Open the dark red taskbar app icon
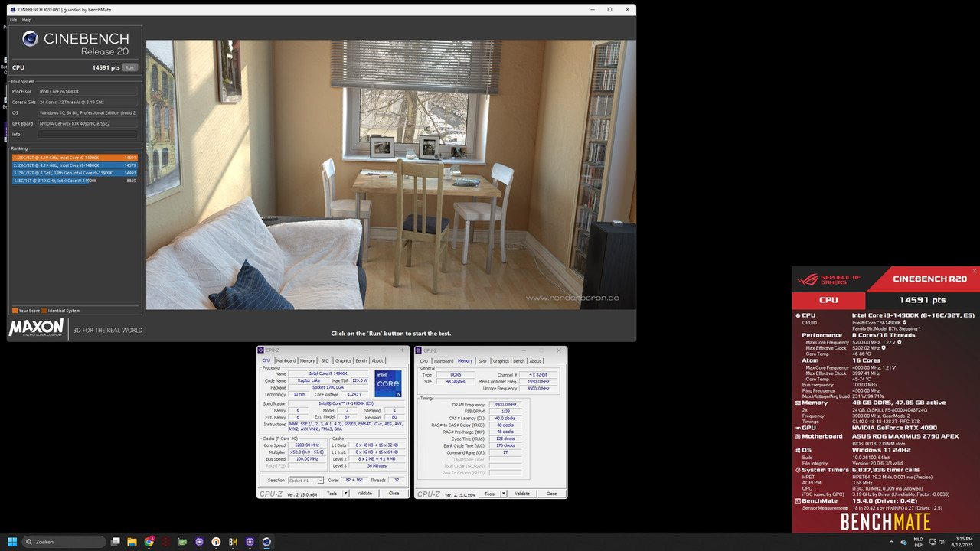This screenshot has width=980, height=551. tap(165, 542)
